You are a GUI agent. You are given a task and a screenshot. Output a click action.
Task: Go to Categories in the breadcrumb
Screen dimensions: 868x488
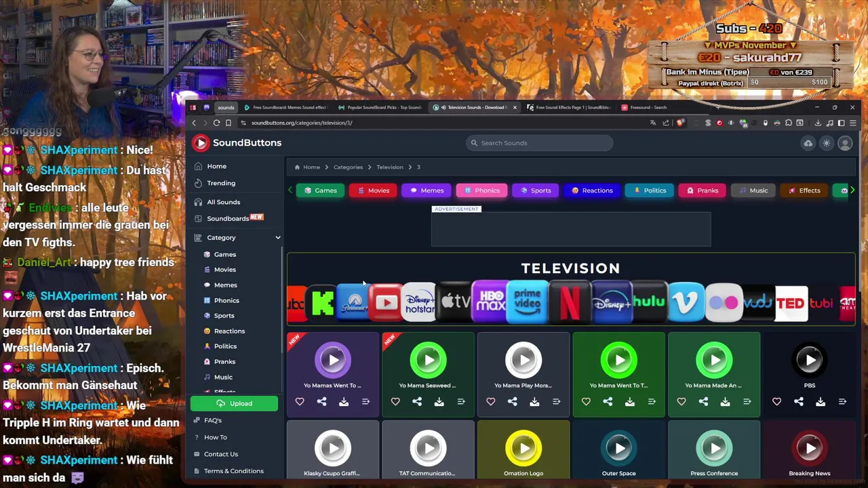click(x=348, y=167)
